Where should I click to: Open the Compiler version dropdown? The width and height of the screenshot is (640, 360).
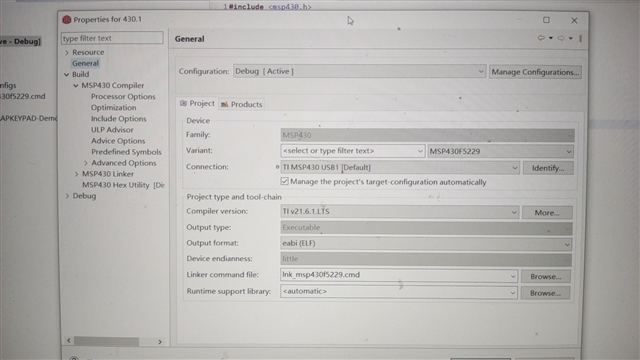(400, 212)
